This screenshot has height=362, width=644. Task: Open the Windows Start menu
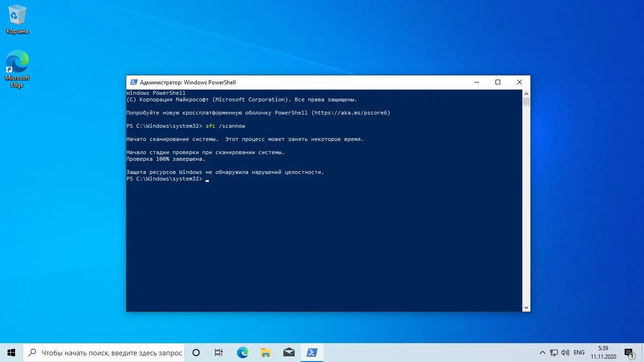pyautogui.click(x=11, y=353)
